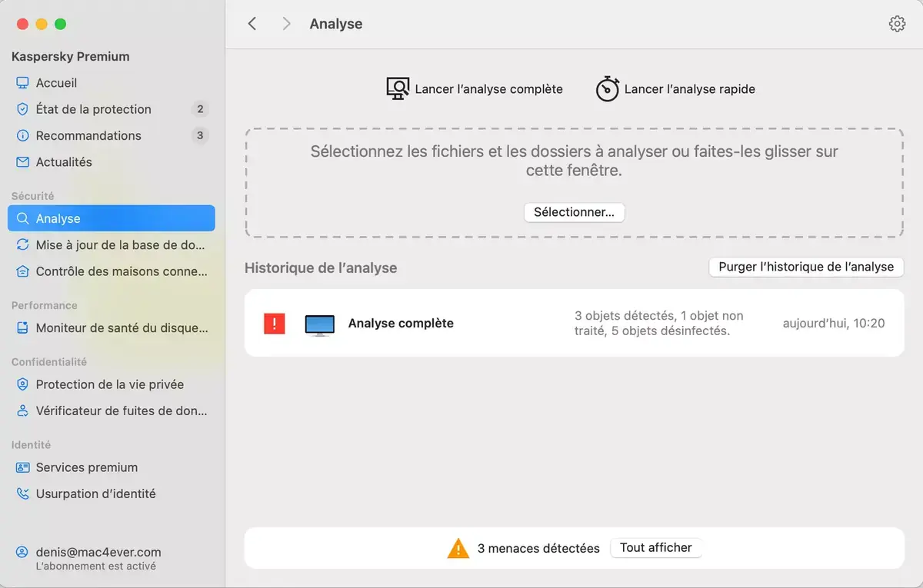Click Sélectionner... to choose files to scan

pos(574,213)
